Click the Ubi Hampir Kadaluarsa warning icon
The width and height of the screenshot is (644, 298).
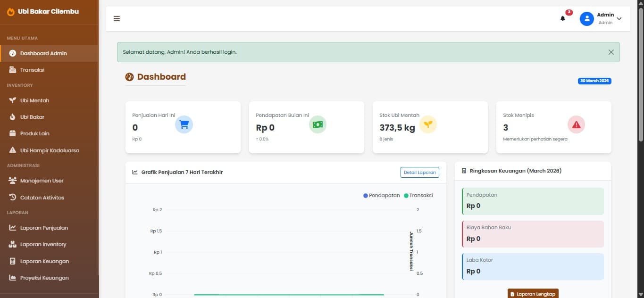(13, 150)
